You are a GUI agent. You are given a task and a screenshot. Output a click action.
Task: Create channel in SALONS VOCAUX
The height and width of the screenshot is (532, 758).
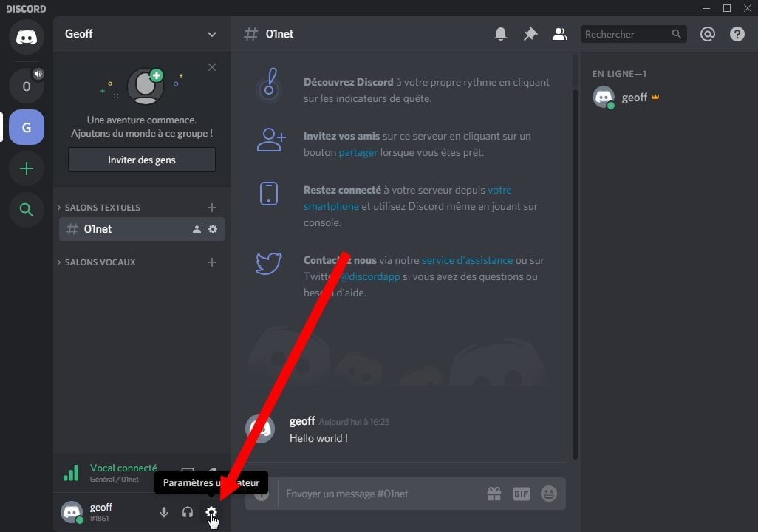tap(212, 262)
